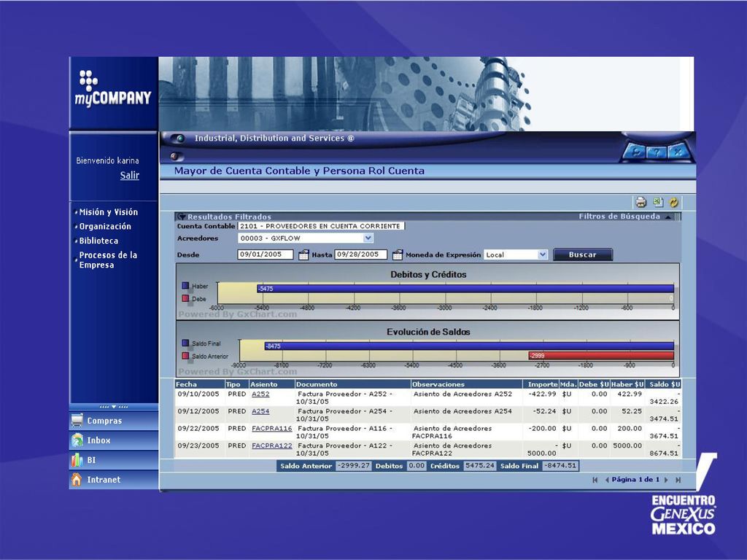
Task: Click the yellow refresh icon in toolbar
Action: click(x=673, y=203)
